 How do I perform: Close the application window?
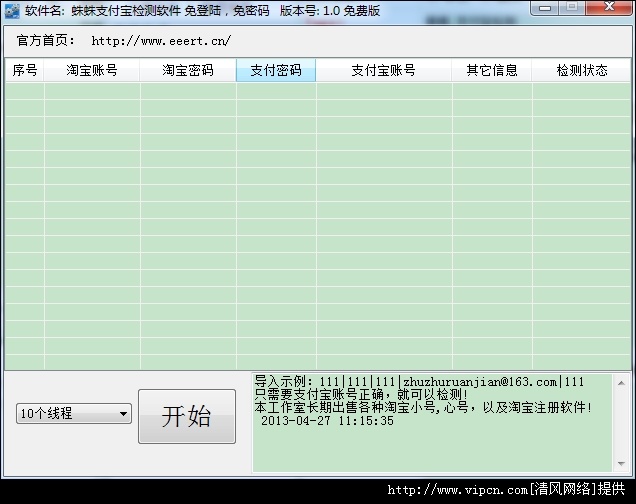coord(609,7)
